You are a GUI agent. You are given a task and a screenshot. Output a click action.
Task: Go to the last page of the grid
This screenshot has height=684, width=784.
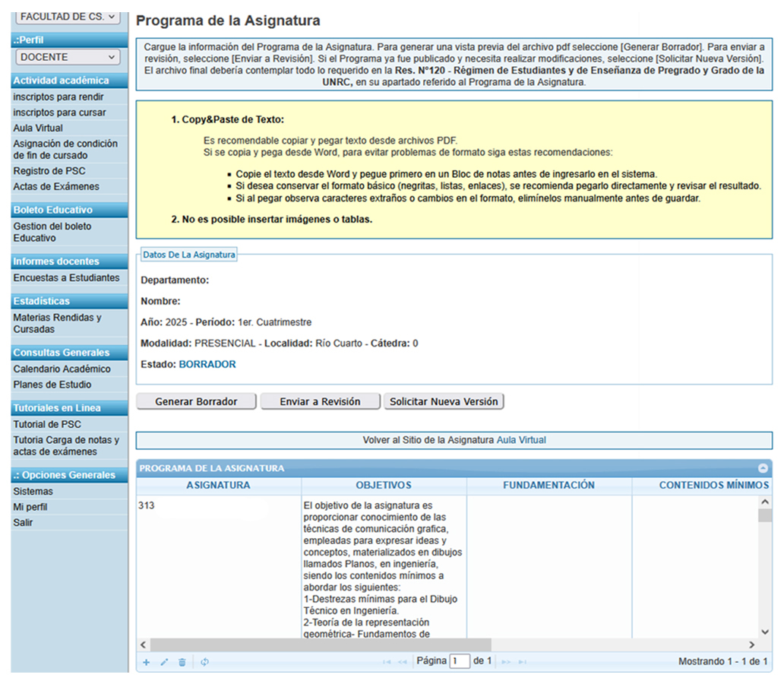523,662
